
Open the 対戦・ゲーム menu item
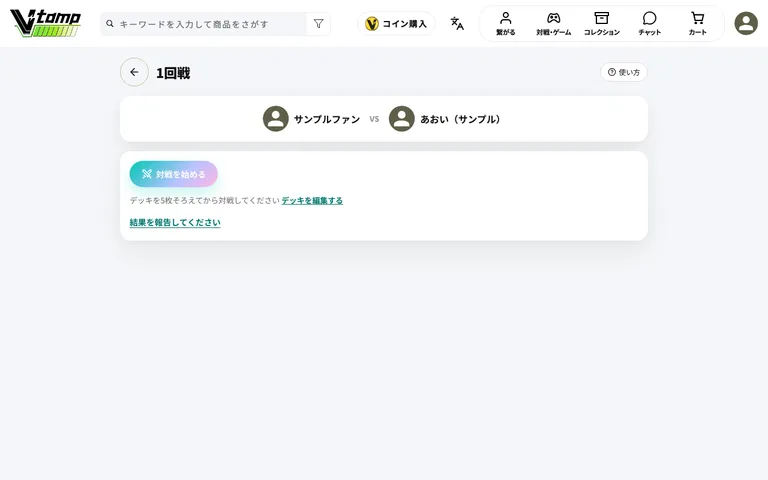coord(553,24)
